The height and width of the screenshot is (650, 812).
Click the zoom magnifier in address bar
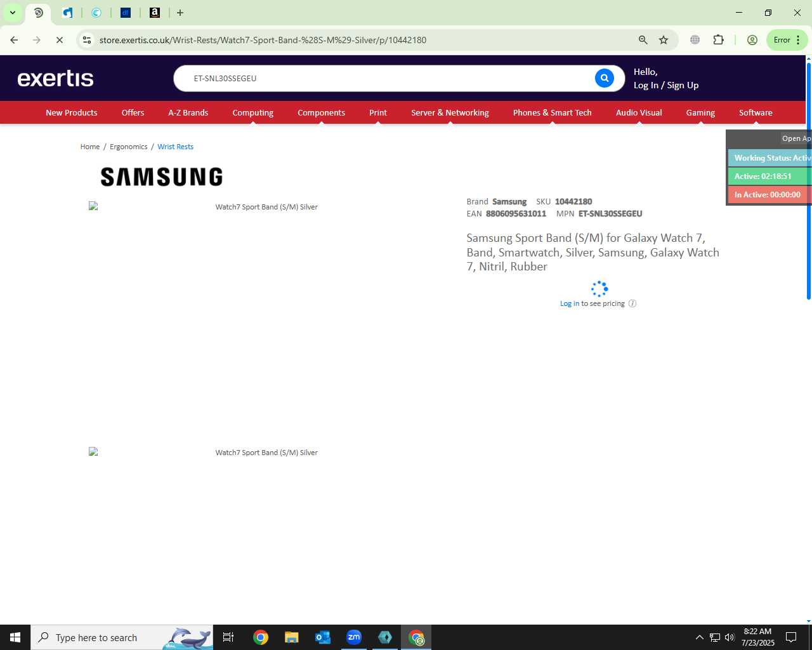tap(643, 40)
